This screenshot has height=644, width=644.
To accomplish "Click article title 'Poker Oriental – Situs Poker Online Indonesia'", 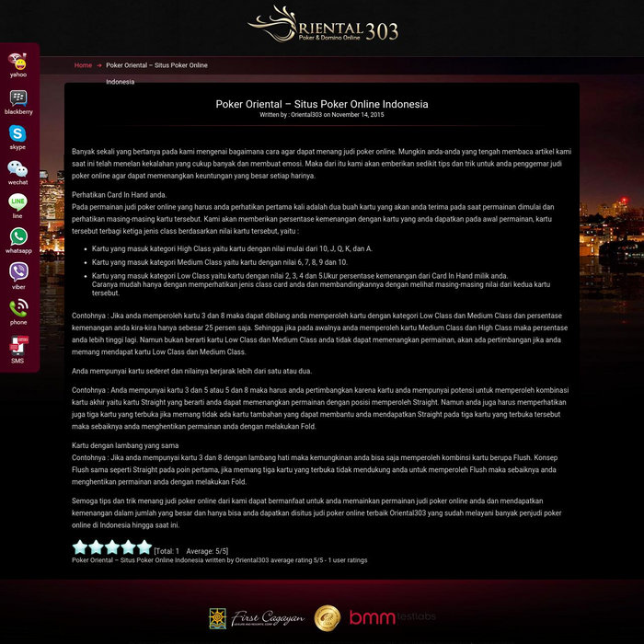I will (322, 104).
